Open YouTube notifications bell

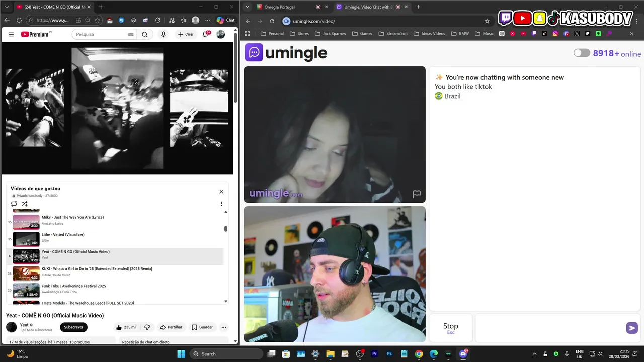pos(206,34)
